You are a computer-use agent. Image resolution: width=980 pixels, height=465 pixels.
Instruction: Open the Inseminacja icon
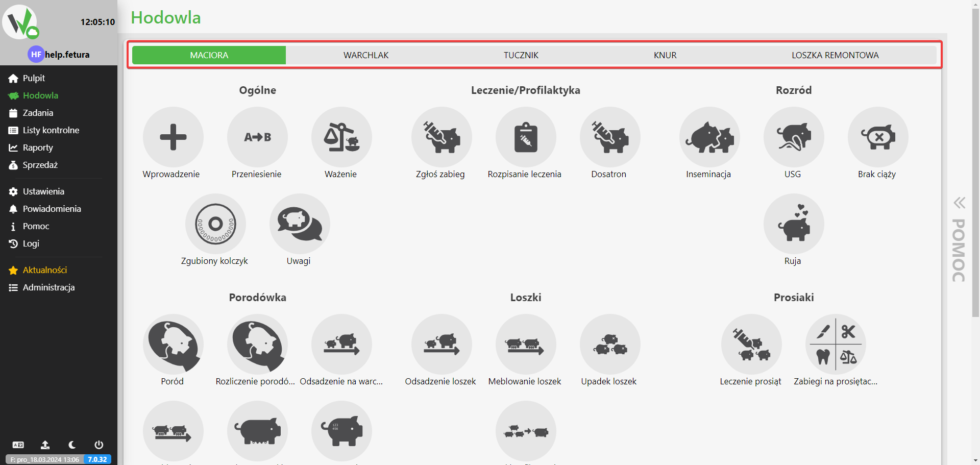pos(709,137)
